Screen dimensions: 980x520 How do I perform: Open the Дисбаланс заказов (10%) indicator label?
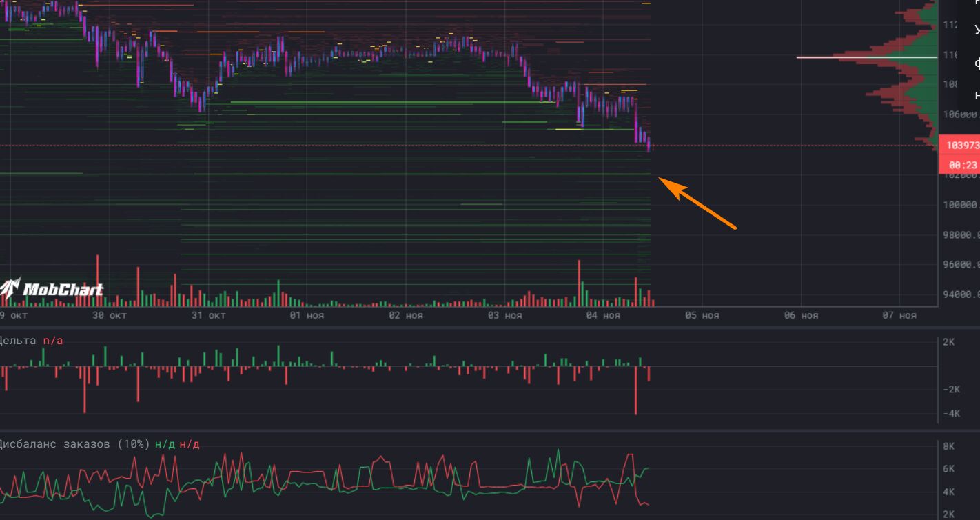coord(74,444)
